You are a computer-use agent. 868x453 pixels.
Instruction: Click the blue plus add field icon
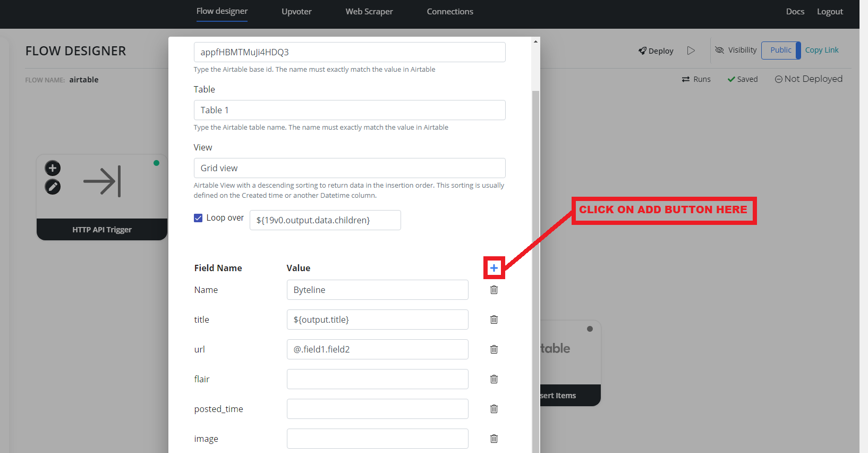point(494,268)
